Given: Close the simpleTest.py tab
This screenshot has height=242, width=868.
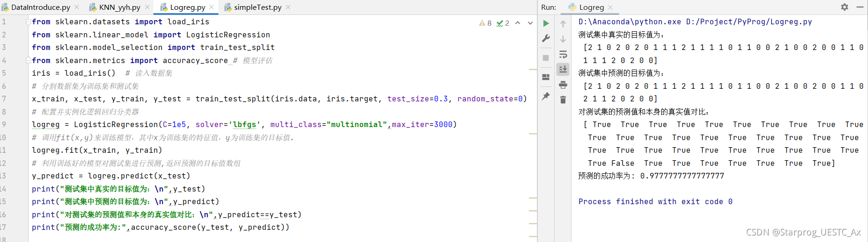Looking at the screenshot, I should [x=288, y=7].
